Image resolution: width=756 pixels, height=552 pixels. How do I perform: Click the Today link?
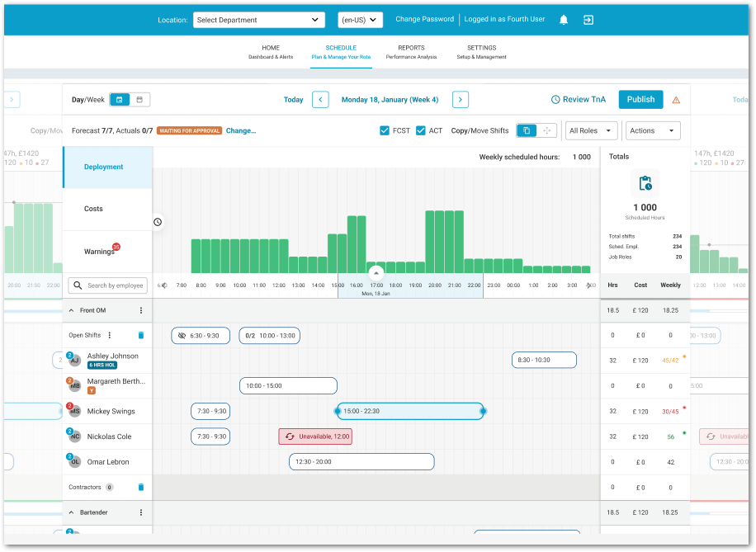pyautogui.click(x=293, y=100)
